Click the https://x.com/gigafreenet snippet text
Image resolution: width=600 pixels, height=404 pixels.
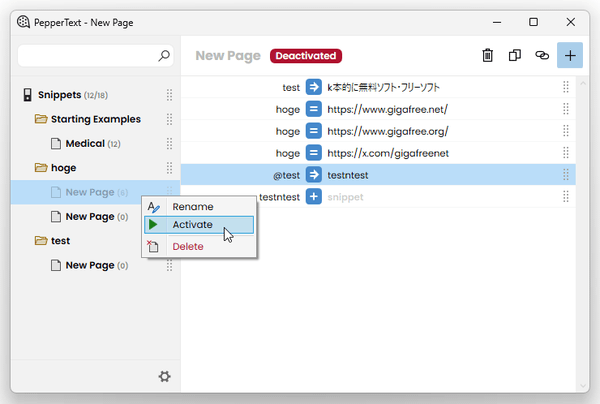point(388,153)
